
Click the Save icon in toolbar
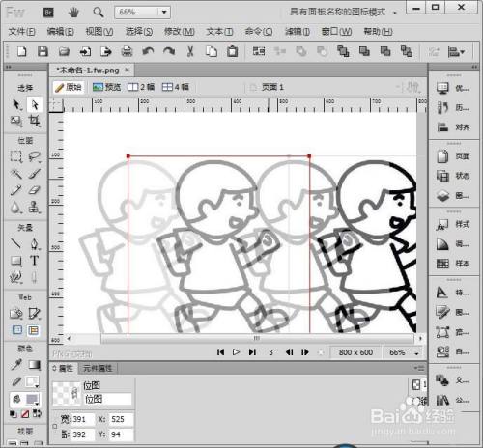[43, 51]
